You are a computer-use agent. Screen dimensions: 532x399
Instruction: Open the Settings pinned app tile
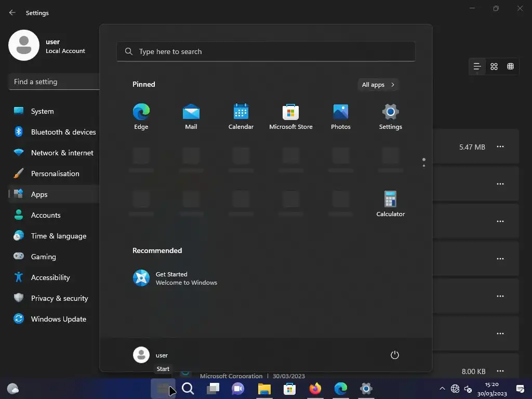coord(391,117)
